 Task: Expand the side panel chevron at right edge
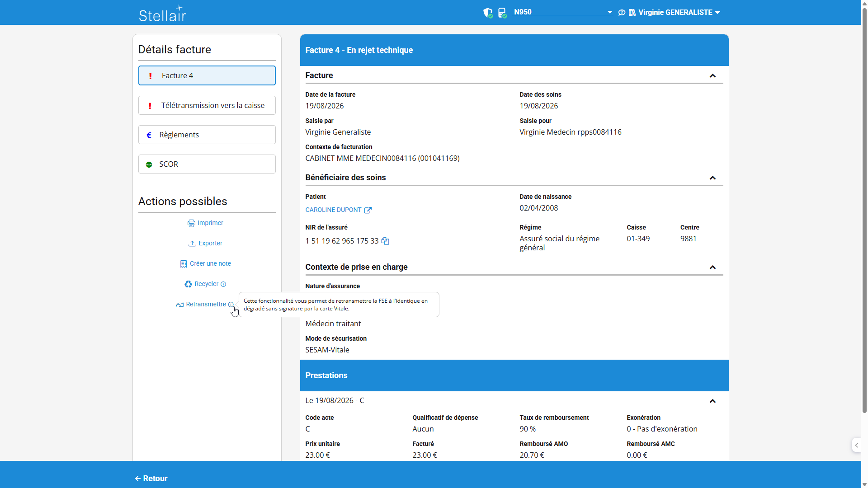tap(856, 446)
